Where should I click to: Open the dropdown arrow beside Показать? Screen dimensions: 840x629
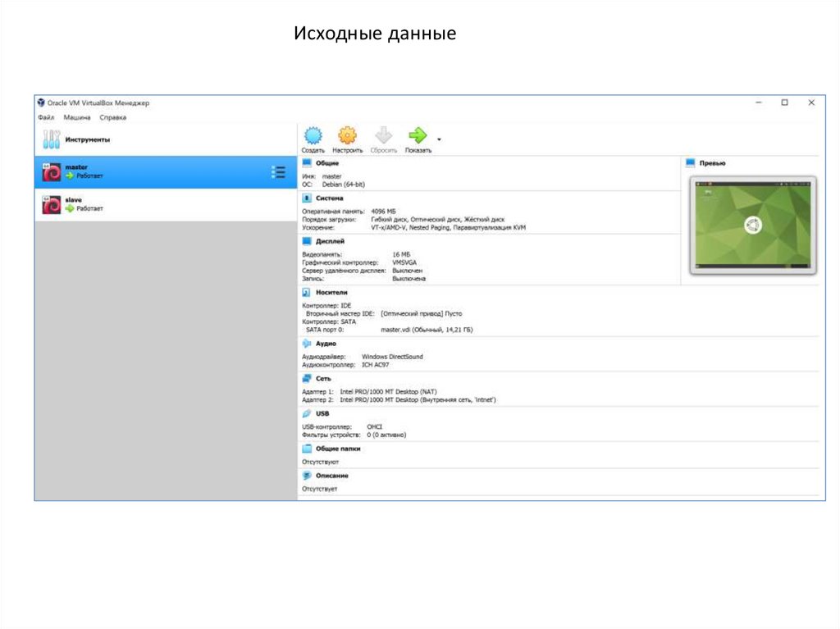440,140
